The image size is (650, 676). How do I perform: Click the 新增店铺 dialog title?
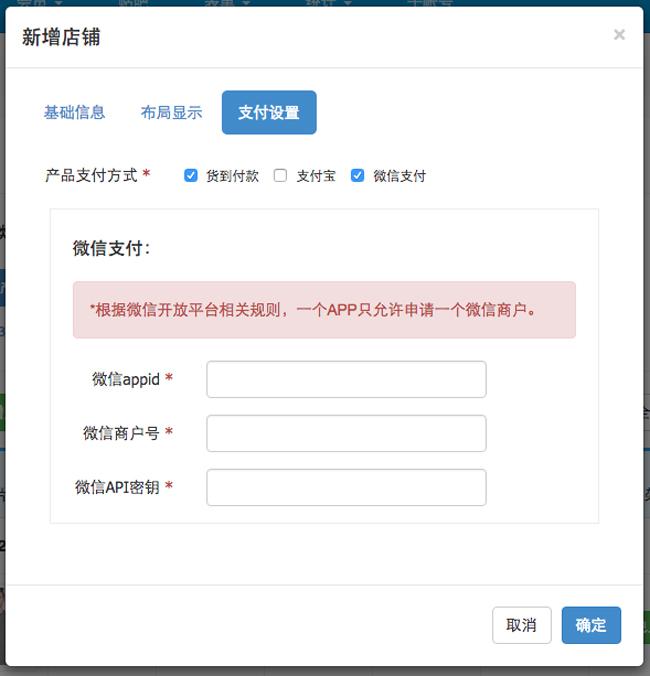[x=61, y=38]
